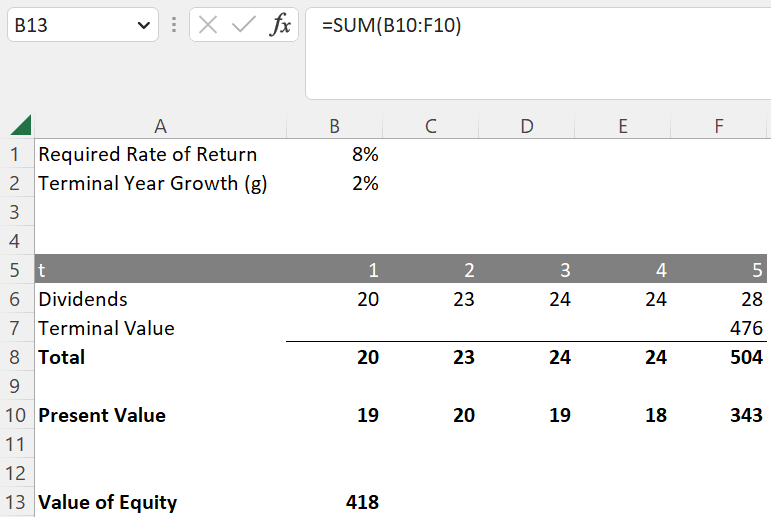Screen dimensions: 771x517
Task: Click the Select All corner triangle
Action: point(21,125)
